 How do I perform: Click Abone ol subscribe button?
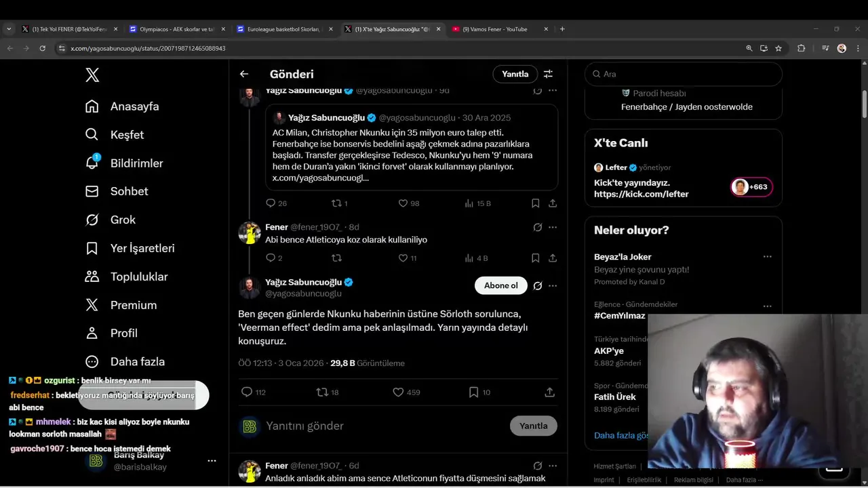coord(500,285)
